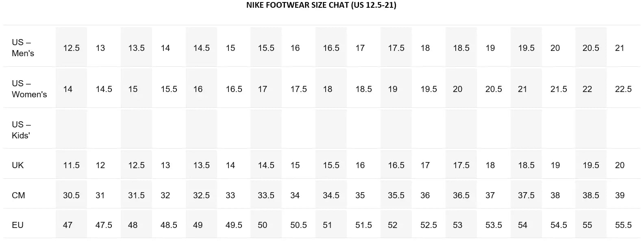Select UK size 20 cell
Screen dimensions: 644x241
click(623, 165)
